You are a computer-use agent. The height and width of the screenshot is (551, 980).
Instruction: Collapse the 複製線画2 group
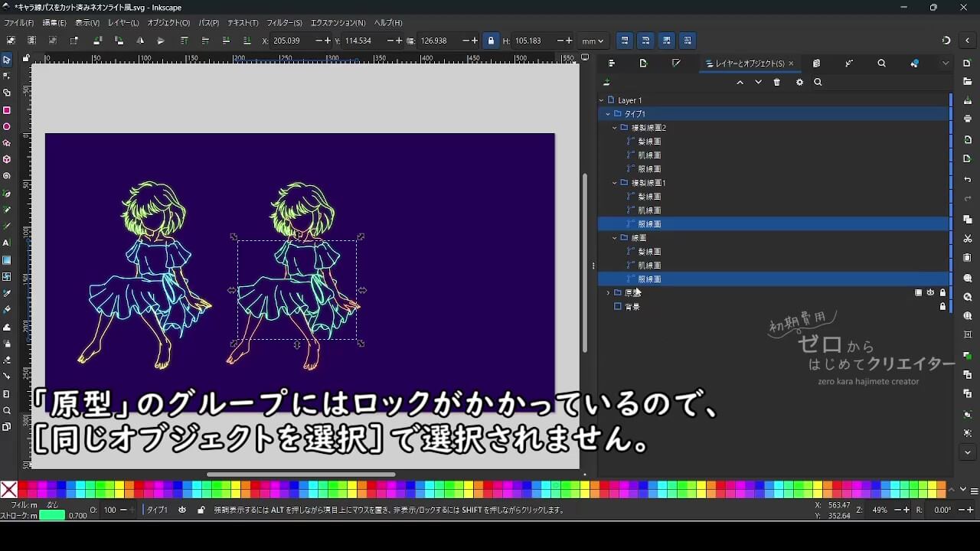614,128
